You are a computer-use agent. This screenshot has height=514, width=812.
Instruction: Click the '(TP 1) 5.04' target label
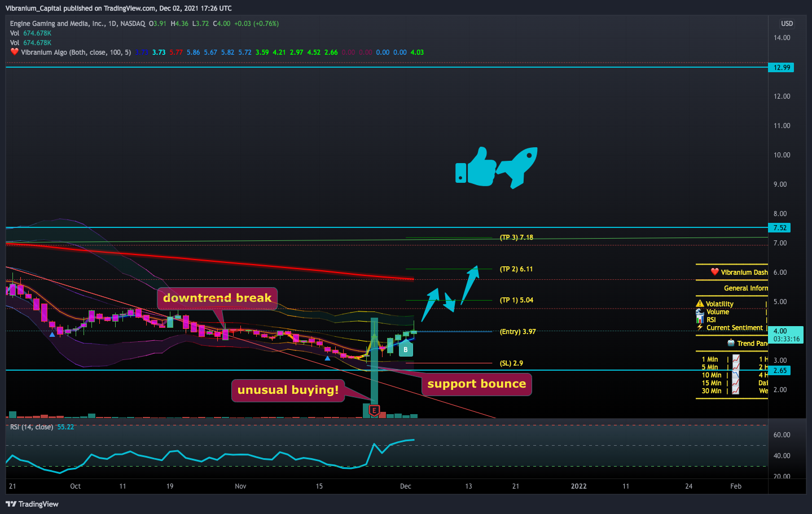516,300
